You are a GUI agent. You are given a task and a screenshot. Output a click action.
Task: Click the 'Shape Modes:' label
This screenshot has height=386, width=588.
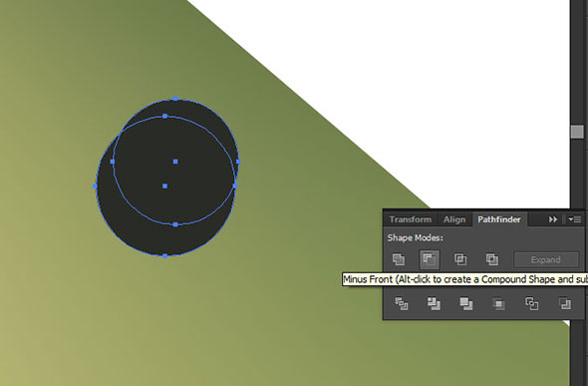(x=415, y=237)
